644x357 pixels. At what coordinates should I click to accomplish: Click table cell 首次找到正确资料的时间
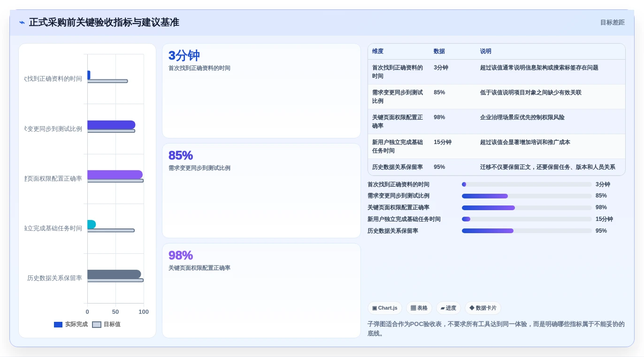398,72
